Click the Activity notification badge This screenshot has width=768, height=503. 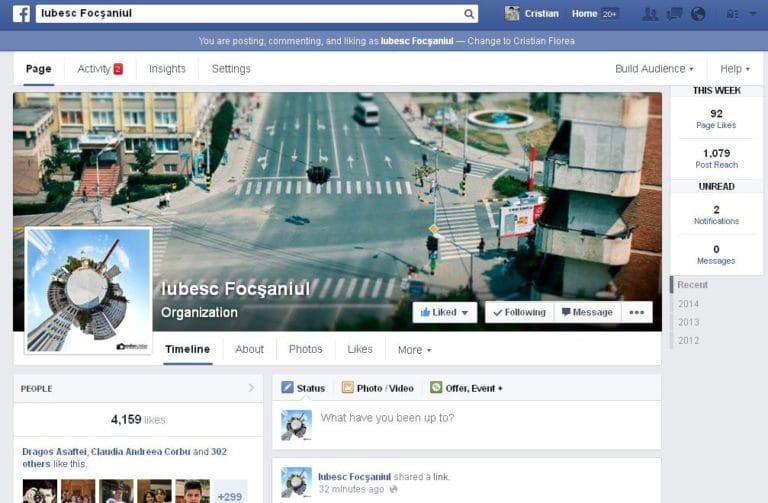[118, 69]
